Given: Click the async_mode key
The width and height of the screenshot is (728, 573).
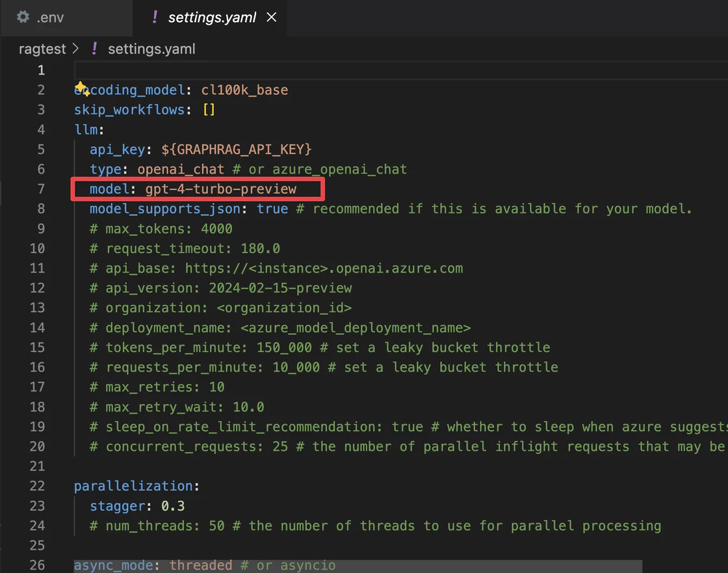Looking at the screenshot, I should click(113, 565).
